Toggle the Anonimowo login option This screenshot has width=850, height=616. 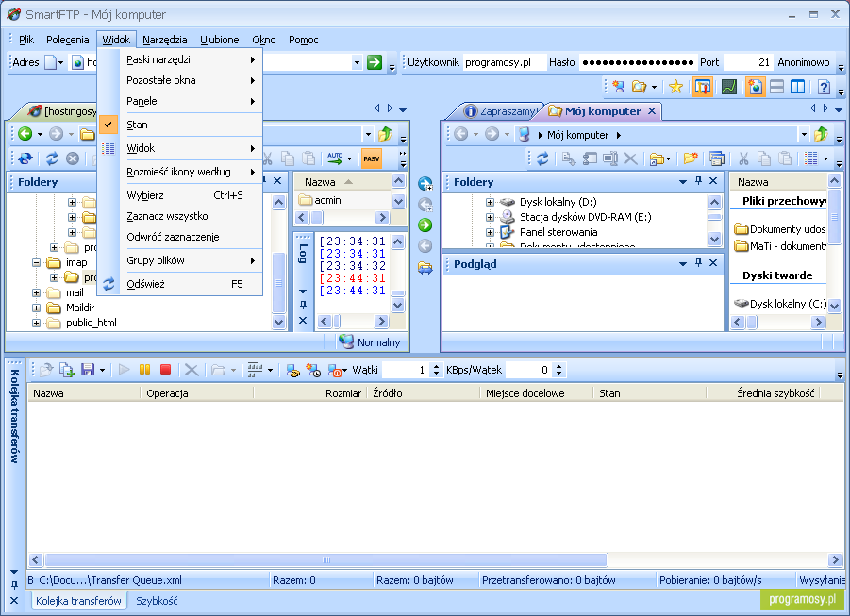tap(804, 62)
